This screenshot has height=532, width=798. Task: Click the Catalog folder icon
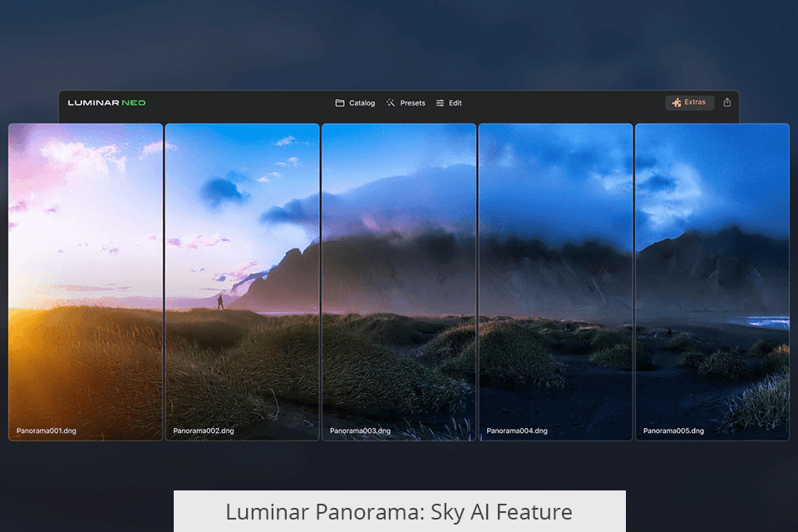[x=340, y=103]
